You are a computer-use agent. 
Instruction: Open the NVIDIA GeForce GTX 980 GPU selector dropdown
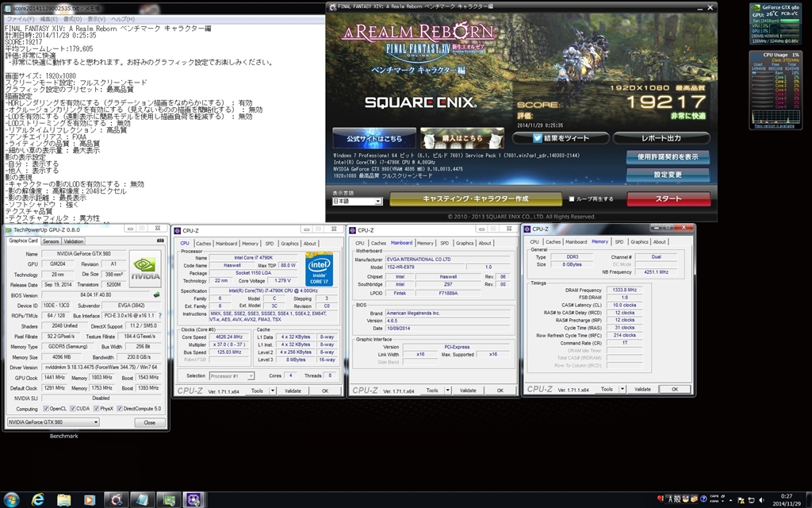click(x=53, y=422)
